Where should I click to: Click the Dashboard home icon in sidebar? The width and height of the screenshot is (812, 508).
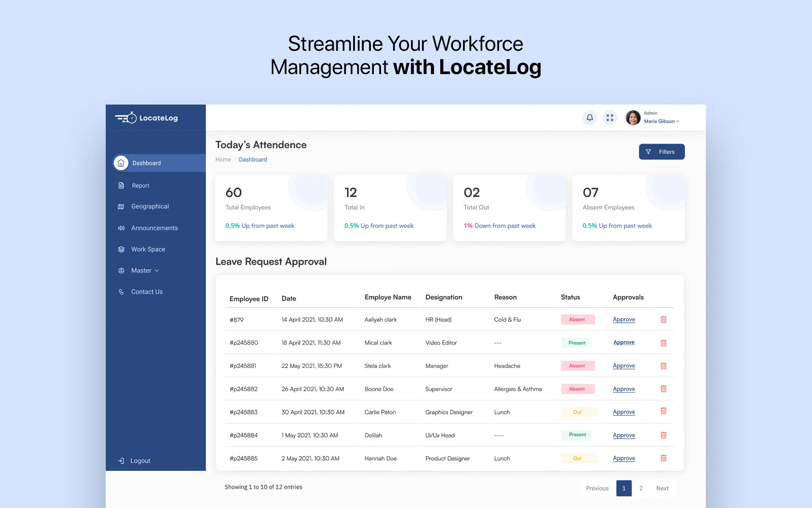tap(121, 163)
